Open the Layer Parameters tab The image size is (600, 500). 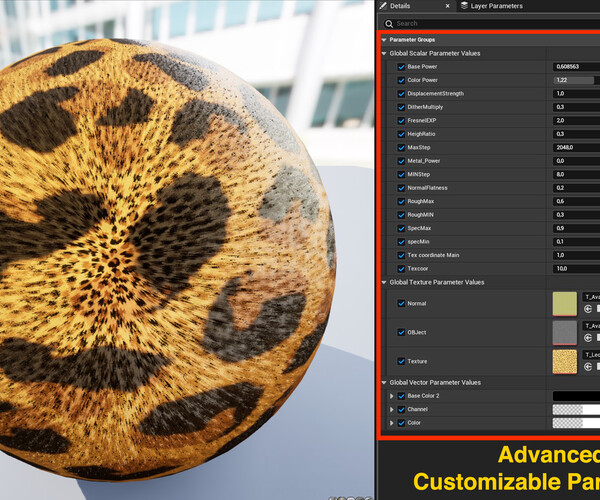[x=491, y=6]
